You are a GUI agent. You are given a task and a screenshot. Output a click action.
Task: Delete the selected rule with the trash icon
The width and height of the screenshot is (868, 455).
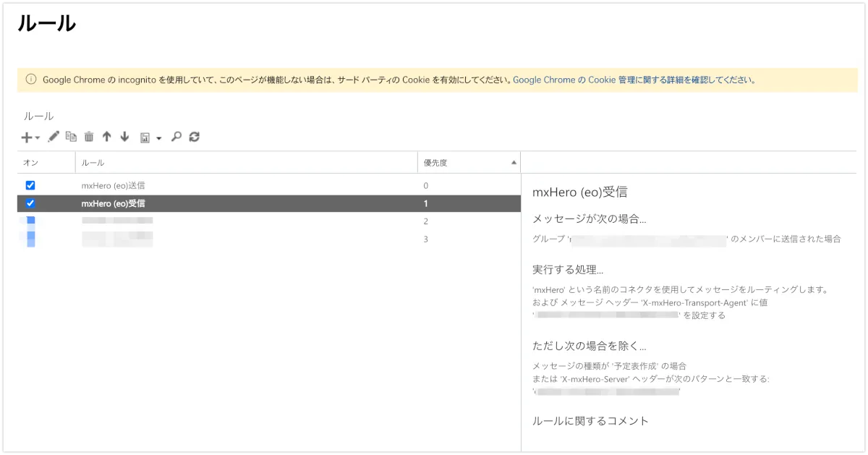click(89, 136)
